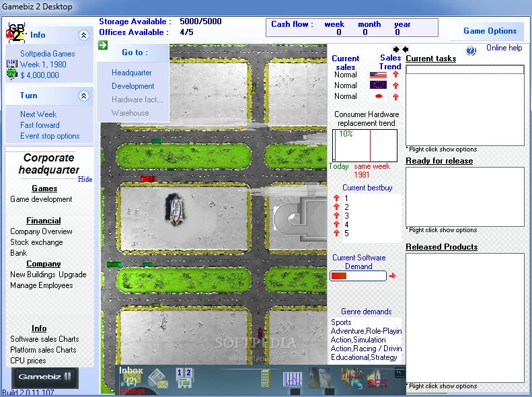532x397 pixels.
Task: Select the Hardware fact... entry
Action: click(137, 100)
